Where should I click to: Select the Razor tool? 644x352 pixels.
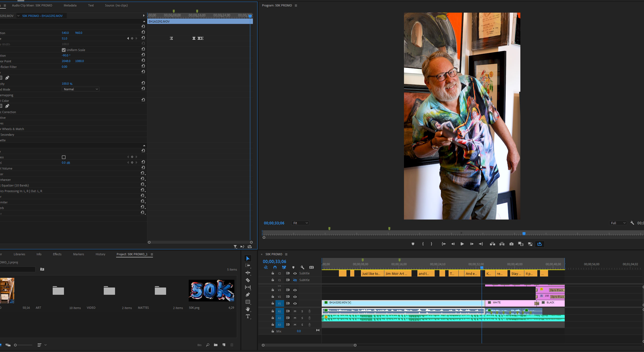click(x=248, y=280)
